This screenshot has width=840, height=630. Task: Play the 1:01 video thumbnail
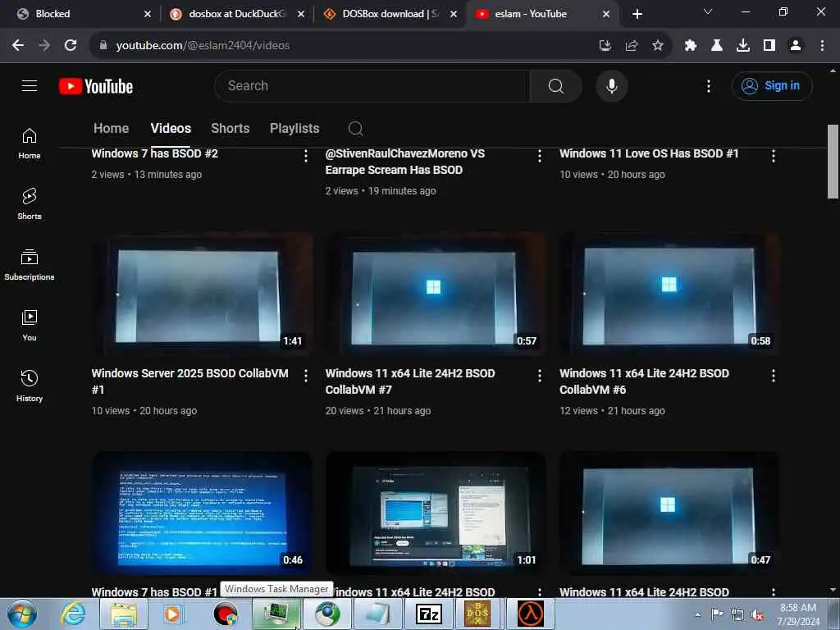point(436,514)
